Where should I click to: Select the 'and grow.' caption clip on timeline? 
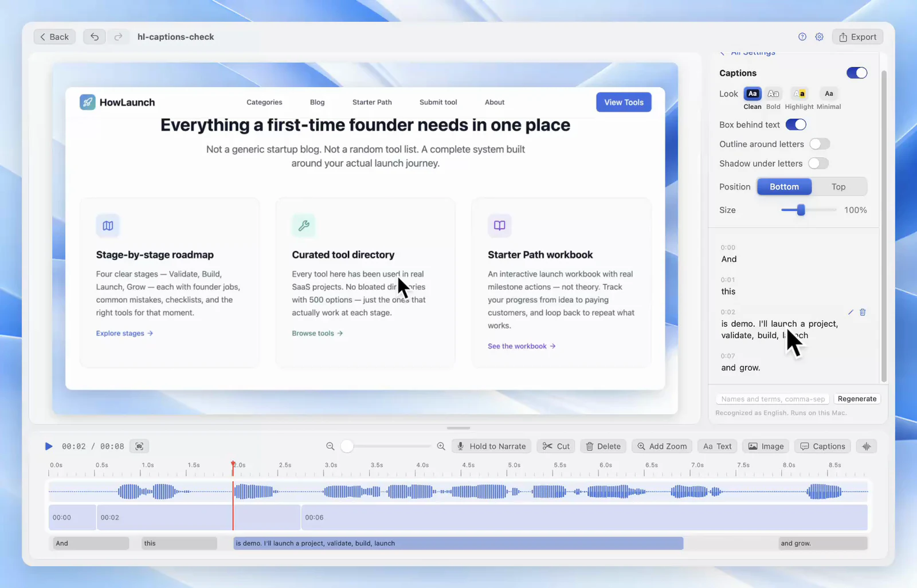pos(822,543)
